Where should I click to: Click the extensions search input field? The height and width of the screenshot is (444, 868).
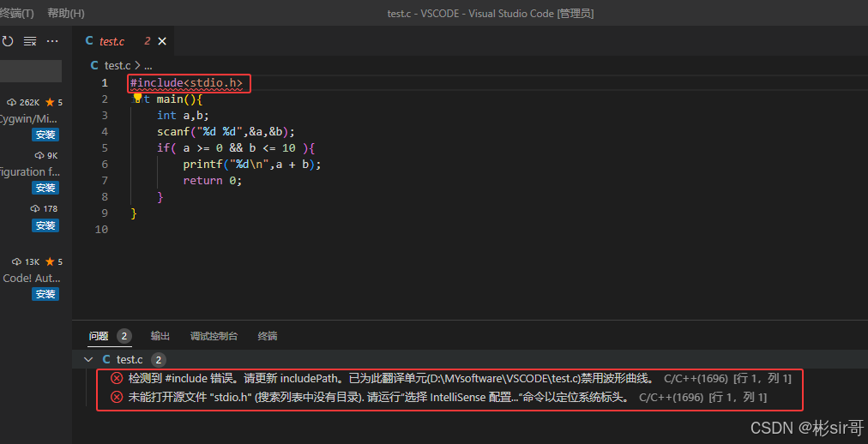[x=30, y=71]
